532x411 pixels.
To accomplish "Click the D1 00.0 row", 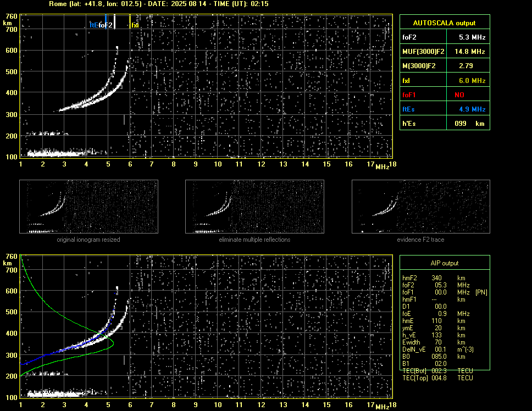I will (424, 307).
